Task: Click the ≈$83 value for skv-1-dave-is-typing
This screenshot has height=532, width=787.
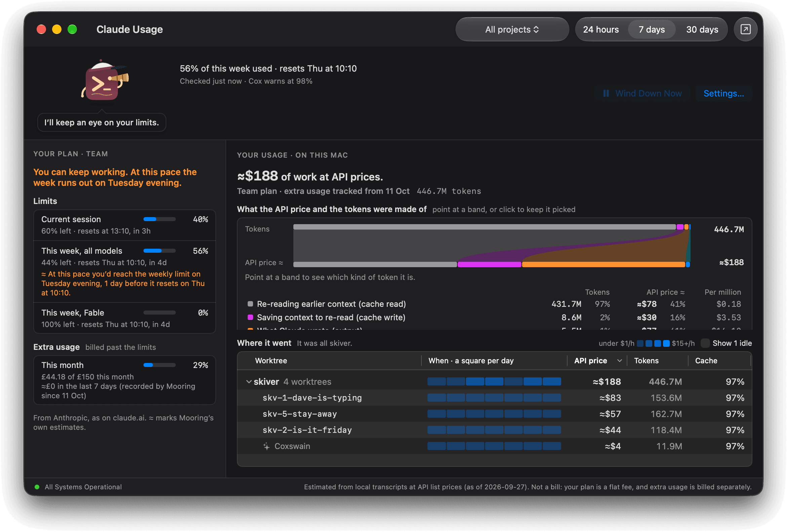Action: click(x=610, y=398)
